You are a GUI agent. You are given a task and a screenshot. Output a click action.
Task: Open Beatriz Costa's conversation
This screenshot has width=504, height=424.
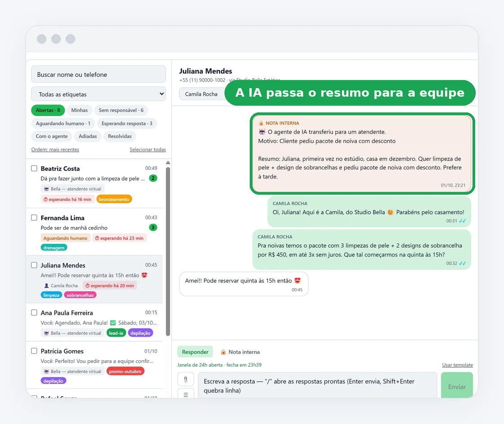tap(94, 183)
